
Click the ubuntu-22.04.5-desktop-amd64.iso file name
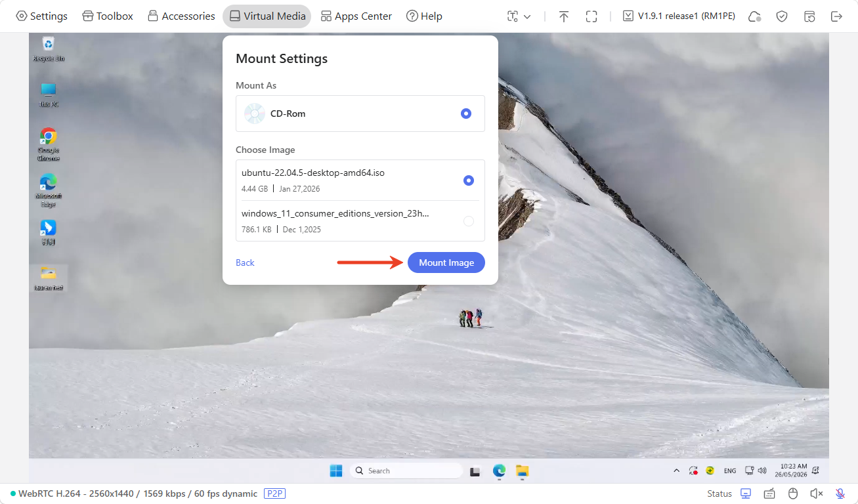coord(313,173)
